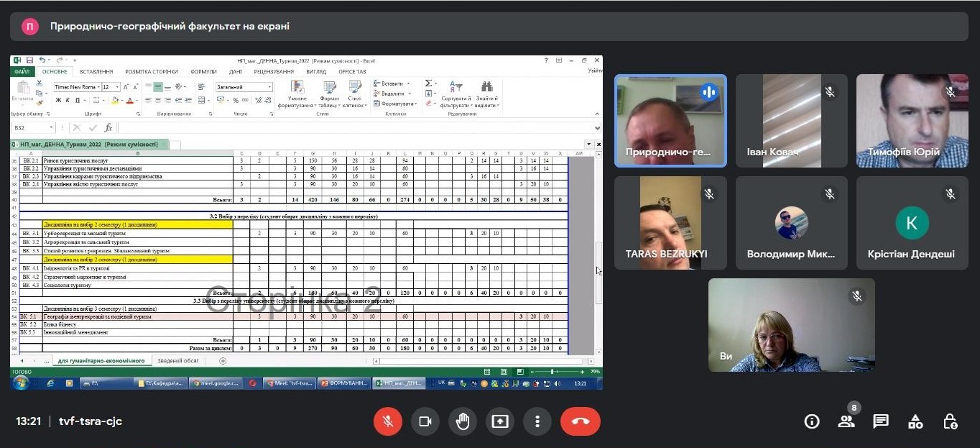Click the horizontal scrollbar of the sheet
980x448 pixels.
click(484, 361)
